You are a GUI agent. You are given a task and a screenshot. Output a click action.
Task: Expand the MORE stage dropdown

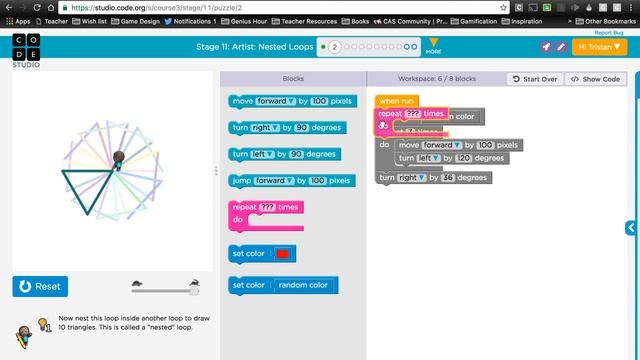pos(433,46)
